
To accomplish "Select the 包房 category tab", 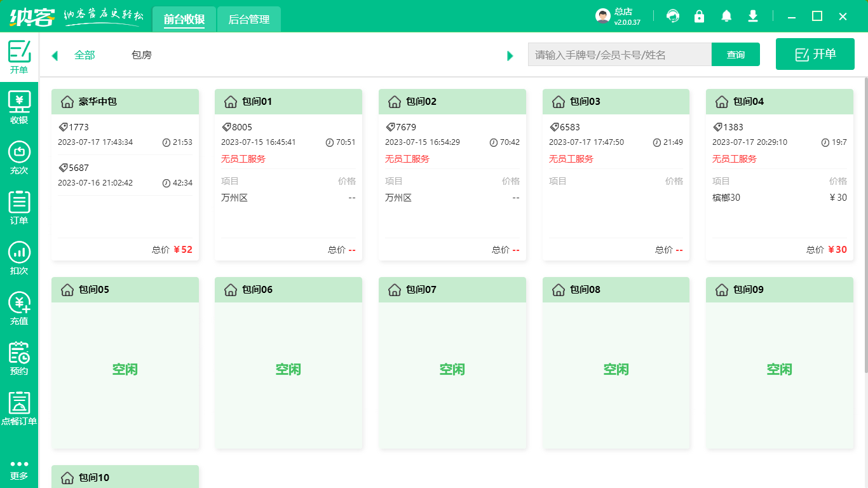I will click(x=142, y=55).
